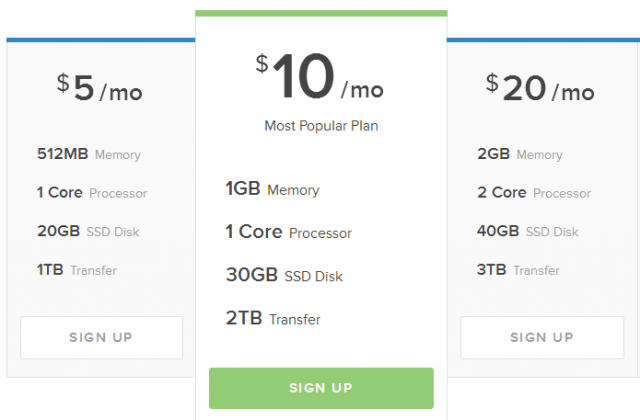Select the $20/mo price heading
This screenshot has width=640, height=420.
(x=540, y=90)
